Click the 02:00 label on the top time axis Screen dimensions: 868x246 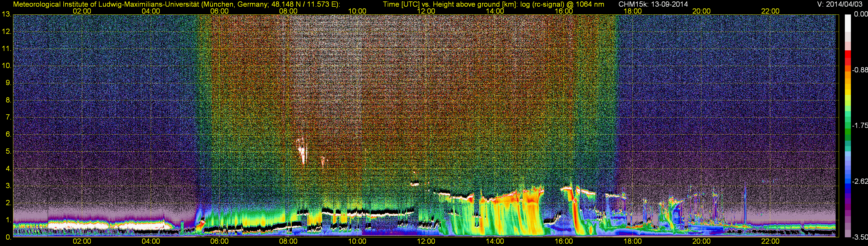coord(82,11)
